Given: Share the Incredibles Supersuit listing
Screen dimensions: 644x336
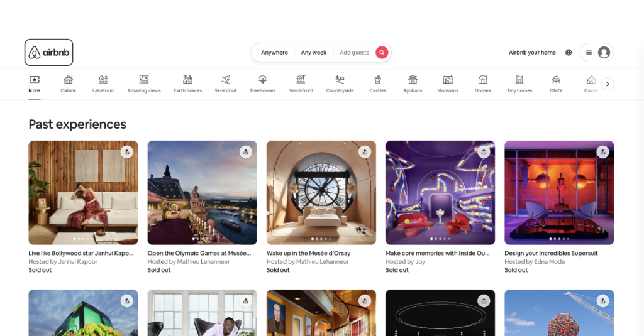Looking at the screenshot, I should tap(602, 152).
